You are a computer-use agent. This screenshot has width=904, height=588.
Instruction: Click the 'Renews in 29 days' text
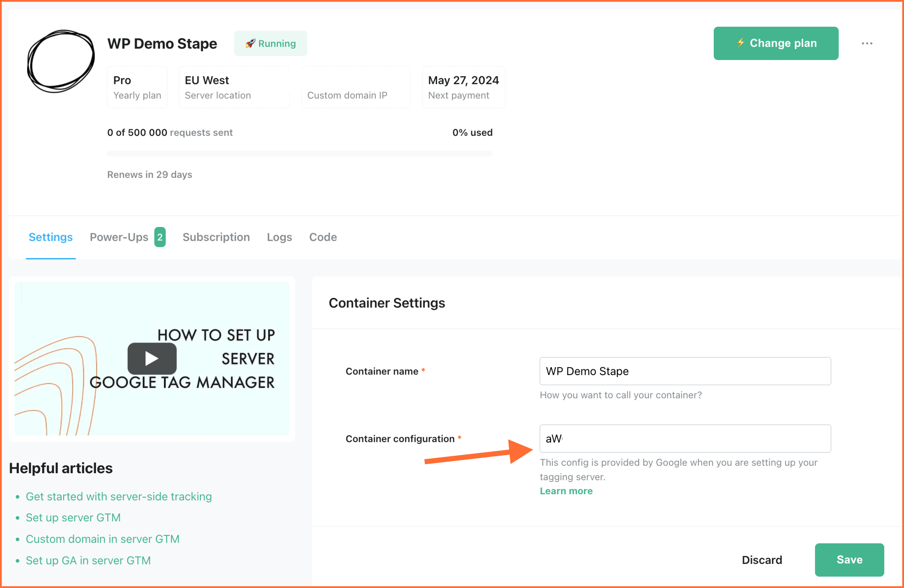(150, 175)
